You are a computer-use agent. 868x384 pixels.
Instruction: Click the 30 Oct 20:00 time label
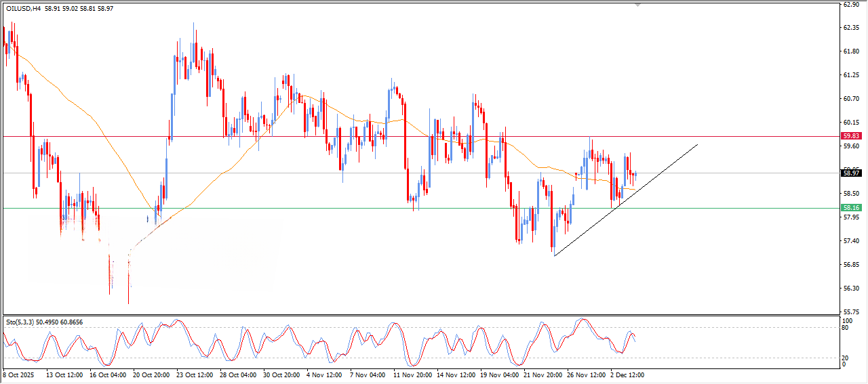point(280,375)
